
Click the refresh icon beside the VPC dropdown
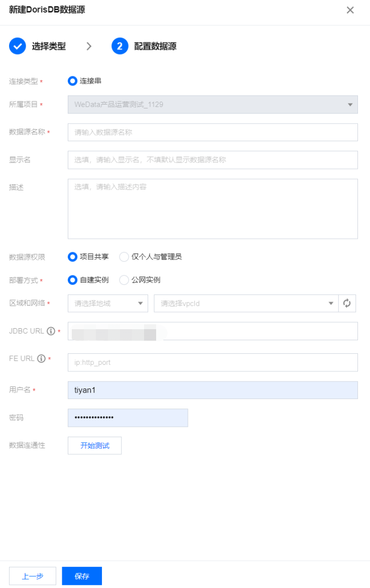347,303
